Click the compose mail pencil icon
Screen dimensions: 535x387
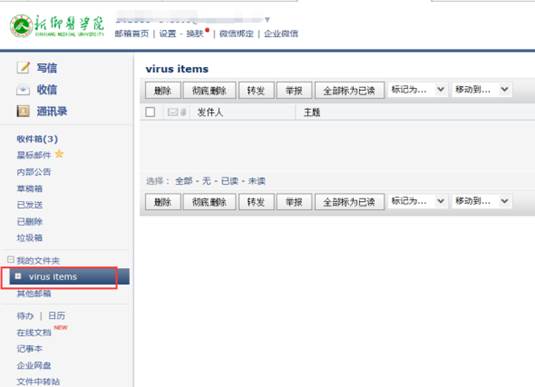(23, 68)
